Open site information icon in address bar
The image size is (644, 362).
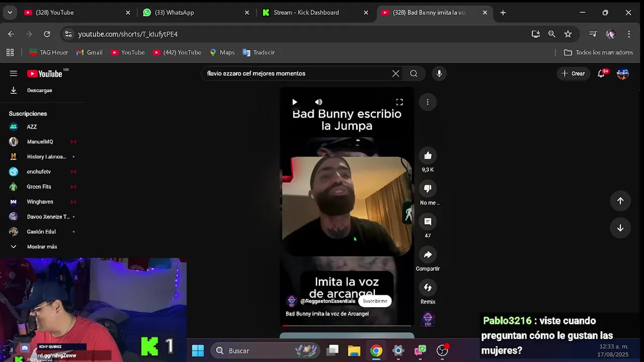point(68,34)
